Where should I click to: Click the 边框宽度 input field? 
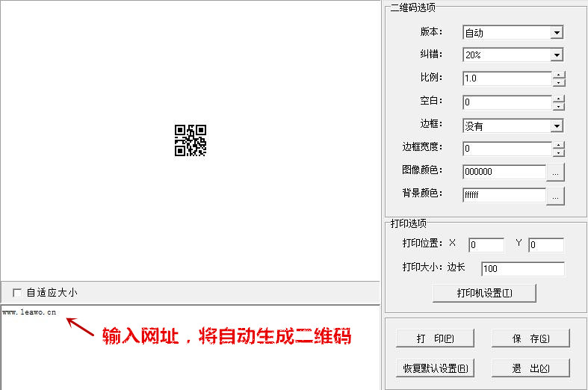507,149
